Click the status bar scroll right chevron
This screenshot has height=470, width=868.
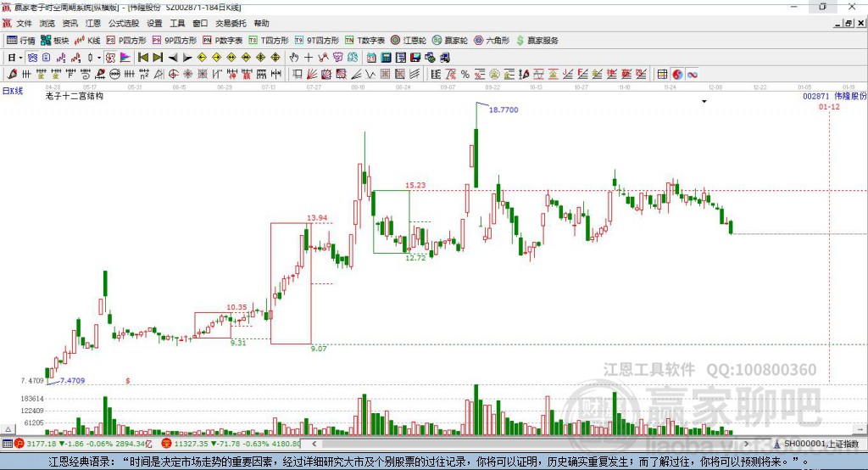point(746,444)
